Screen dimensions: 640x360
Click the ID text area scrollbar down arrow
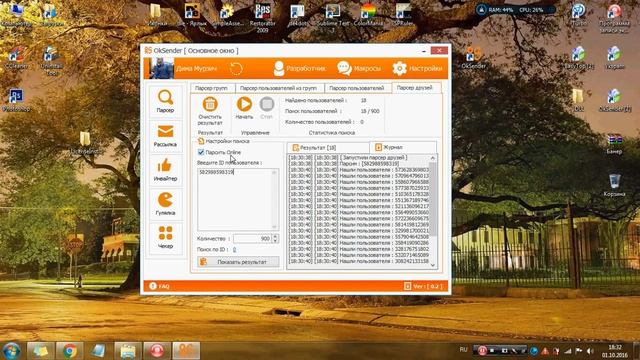pyautogui.click(x=275, y=227)
